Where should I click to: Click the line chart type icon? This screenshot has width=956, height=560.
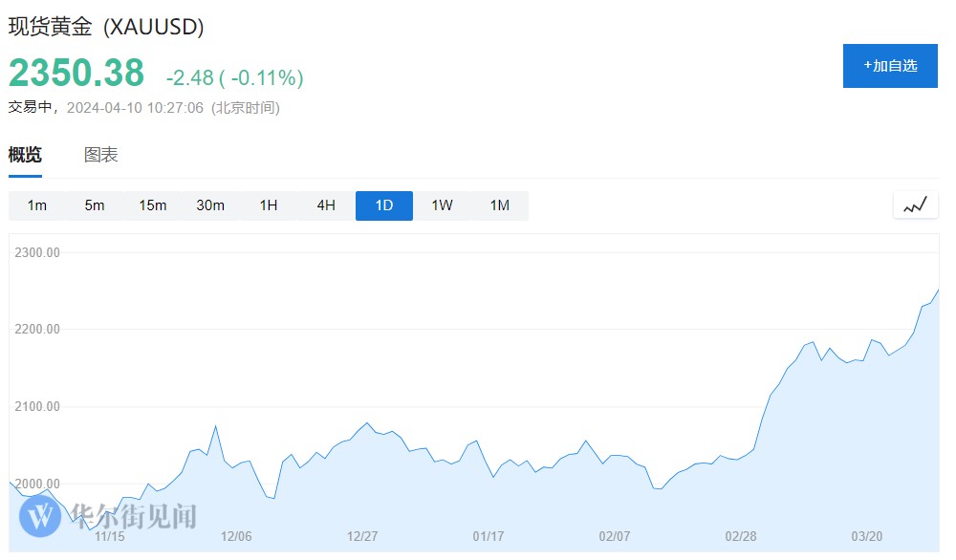pos(915,205)
